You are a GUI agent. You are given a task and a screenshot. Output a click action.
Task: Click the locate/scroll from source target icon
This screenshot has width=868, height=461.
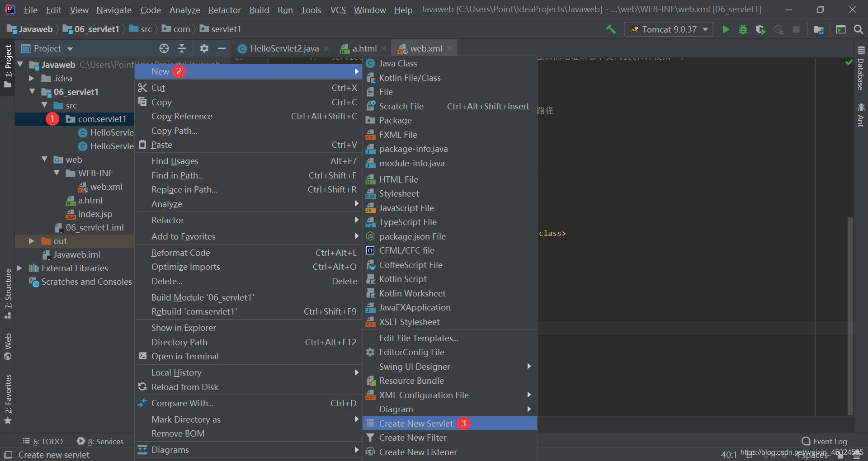[164, 48]
